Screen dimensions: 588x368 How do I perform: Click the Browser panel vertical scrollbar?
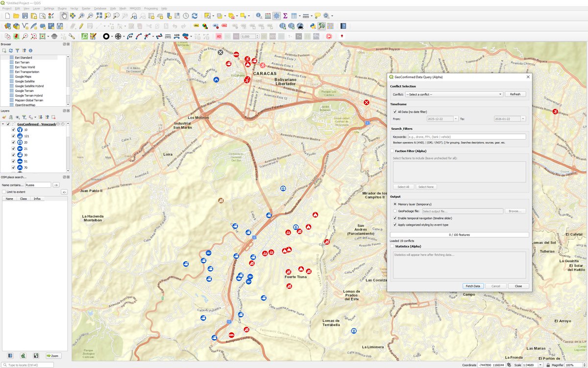(x=68, y=80)
